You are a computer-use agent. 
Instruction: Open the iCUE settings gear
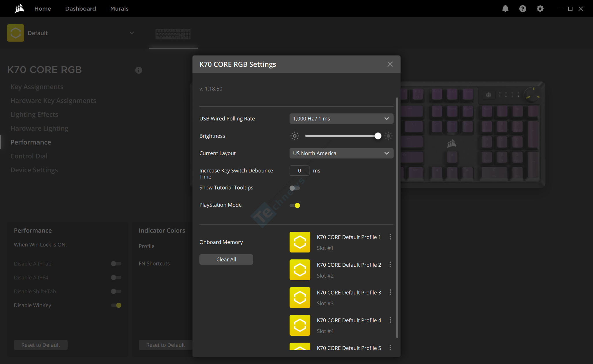tap(540, 9)
